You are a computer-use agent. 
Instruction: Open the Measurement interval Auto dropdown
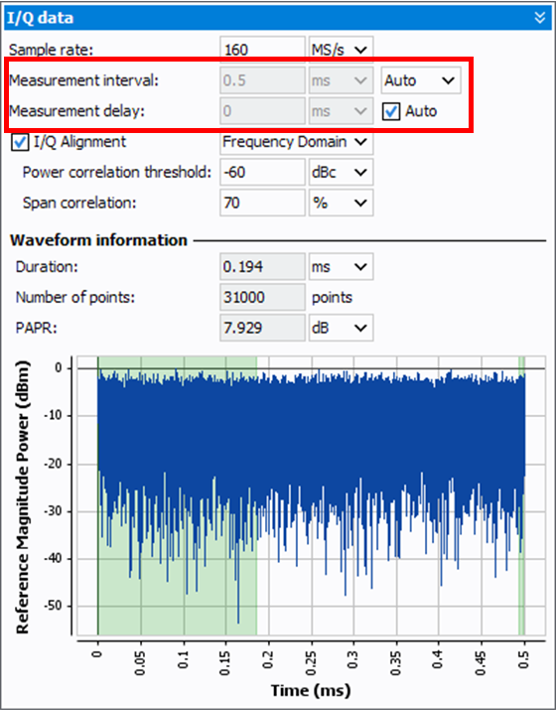pyautogui.click(x=421, y=81)
